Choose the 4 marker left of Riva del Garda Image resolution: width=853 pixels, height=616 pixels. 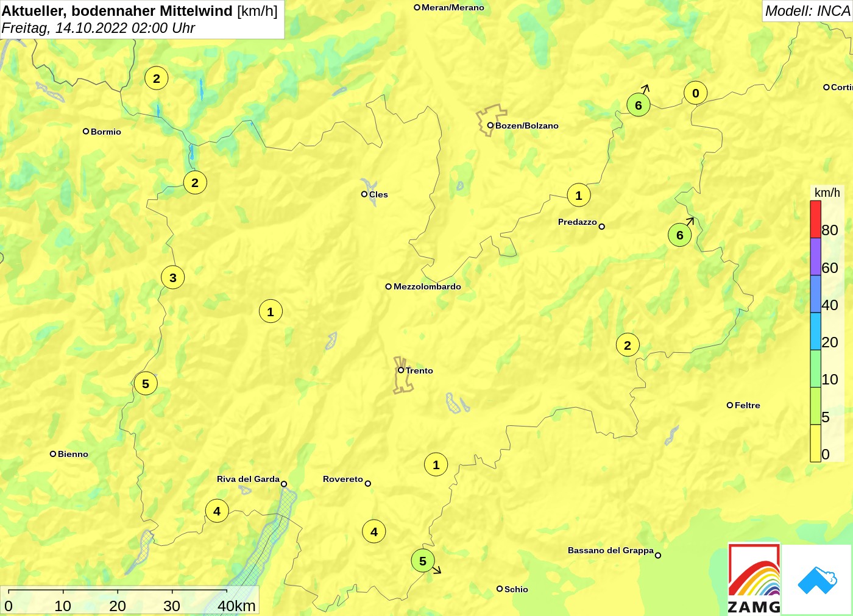point(217,511)
